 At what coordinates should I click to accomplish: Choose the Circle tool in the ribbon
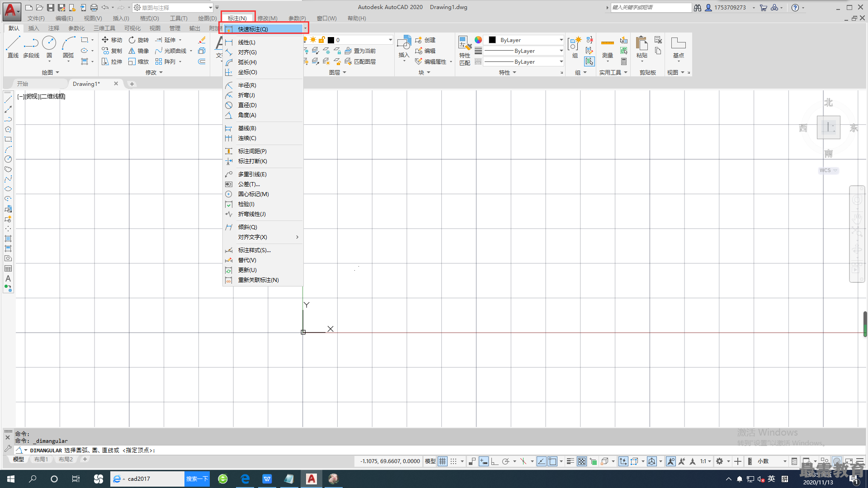coord(49,47)
